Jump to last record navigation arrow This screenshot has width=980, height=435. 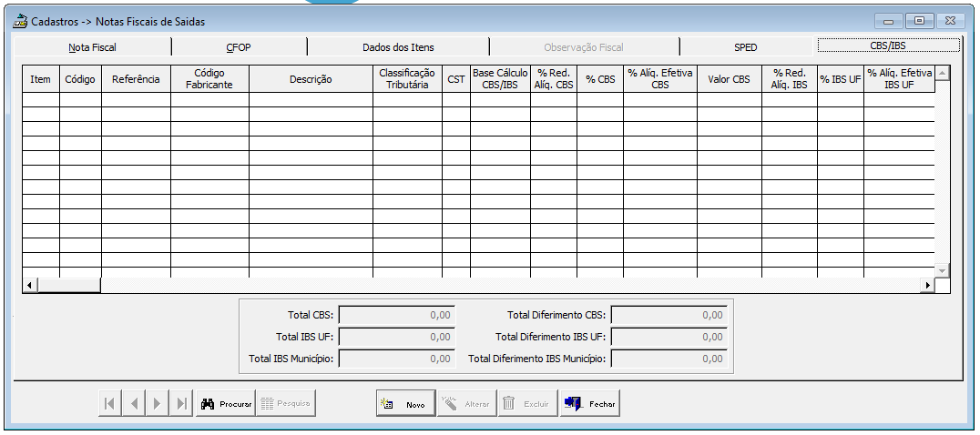click(x=181, y=404)
